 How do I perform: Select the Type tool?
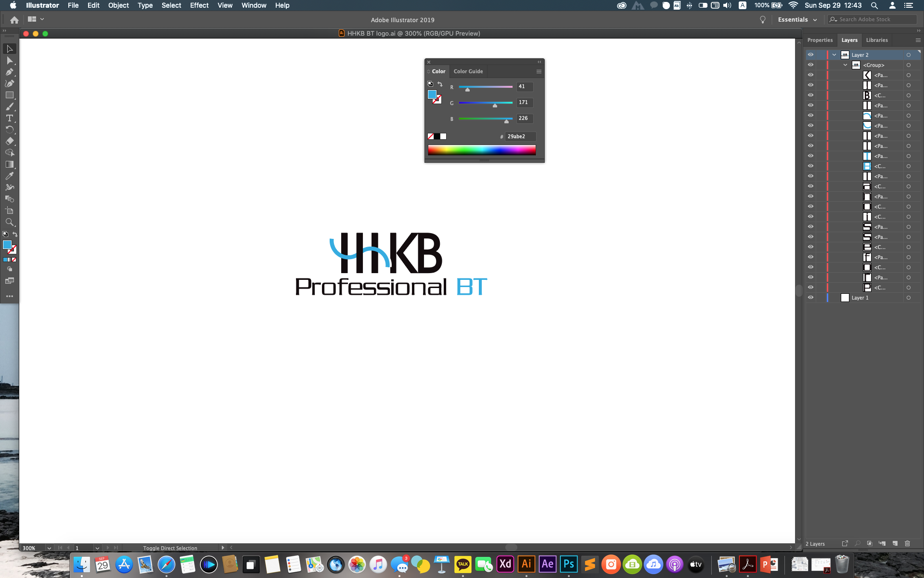10,118
